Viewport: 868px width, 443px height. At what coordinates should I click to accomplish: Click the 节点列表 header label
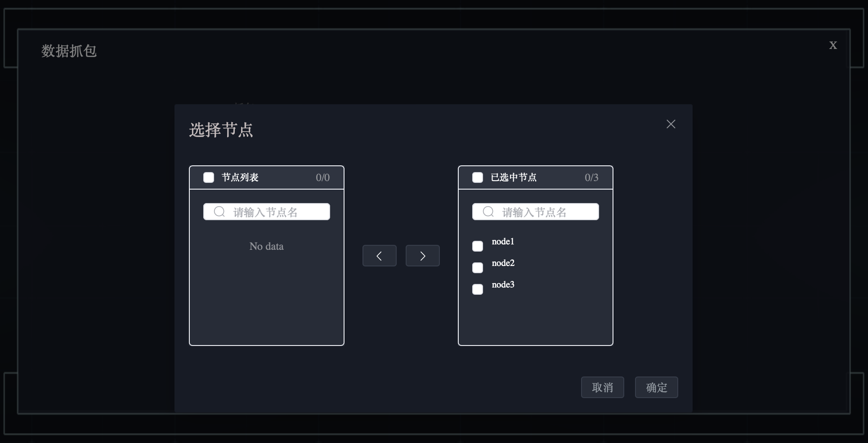240,177
